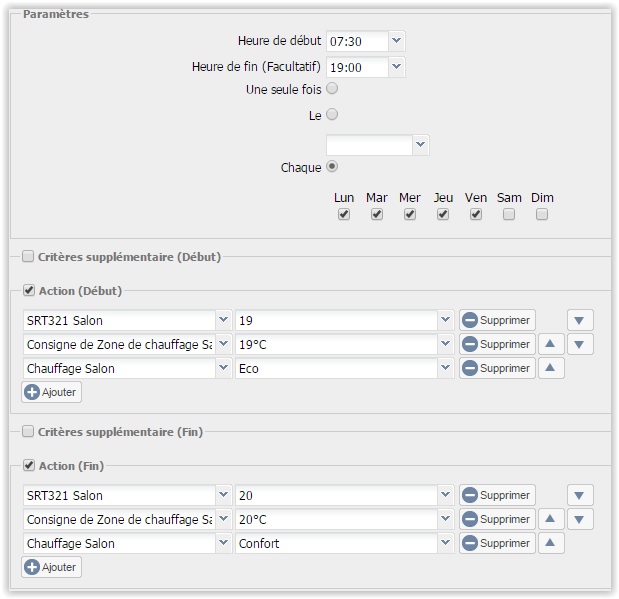Enable the Sam day checkbox
The height and width of the screenshot is (599, 619).
(x=509, y=214)
